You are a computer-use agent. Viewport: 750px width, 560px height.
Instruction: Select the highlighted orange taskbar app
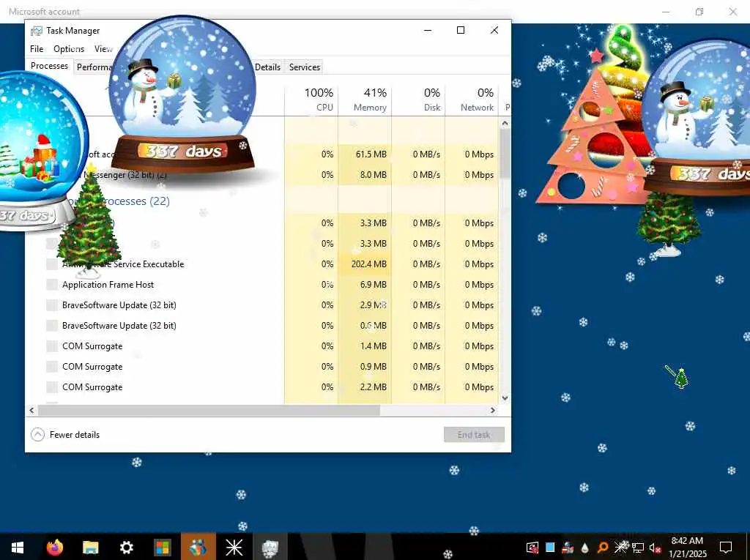198,547
